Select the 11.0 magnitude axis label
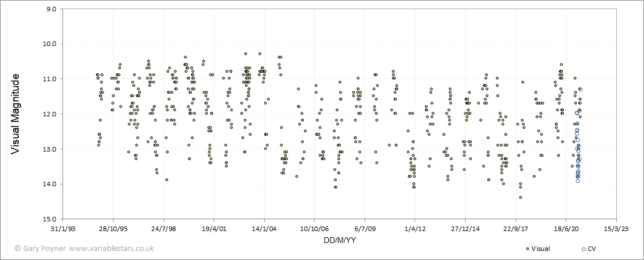 [50, 78]
